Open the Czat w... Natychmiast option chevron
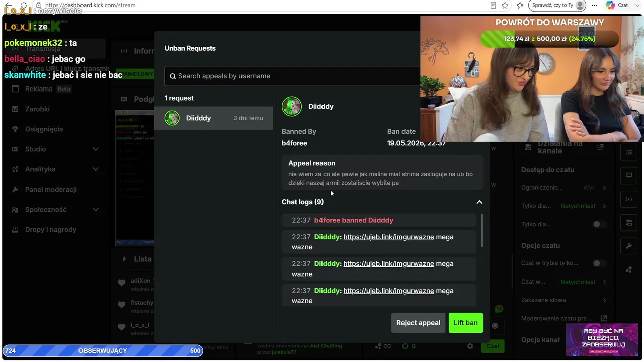Viewport: 644px width, 362px height. (604, 282)
